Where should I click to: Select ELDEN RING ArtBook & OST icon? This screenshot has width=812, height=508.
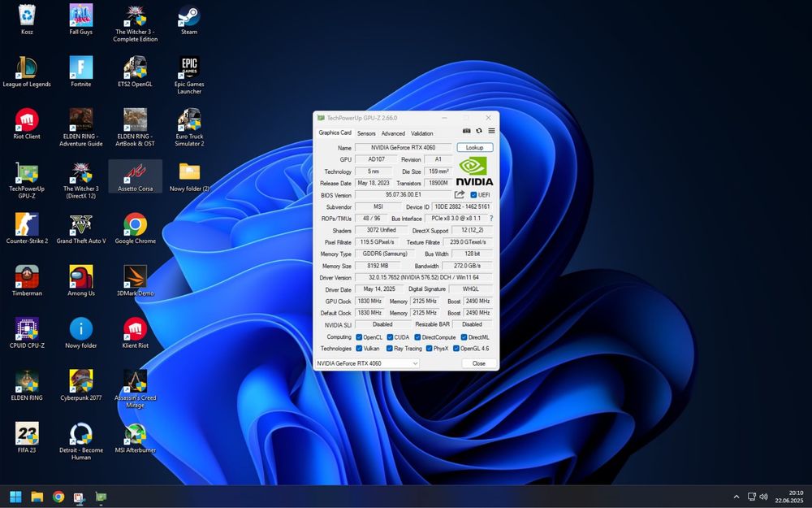pos(135,128)
